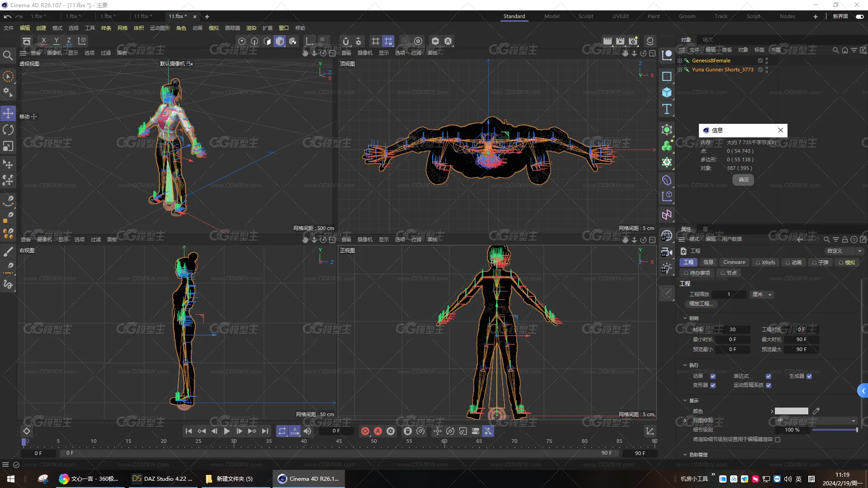Image resolution: width=868 pixels, height=488 pixels.
Task: Add a Light object from sidebar
Action: (x=667, y=268)
